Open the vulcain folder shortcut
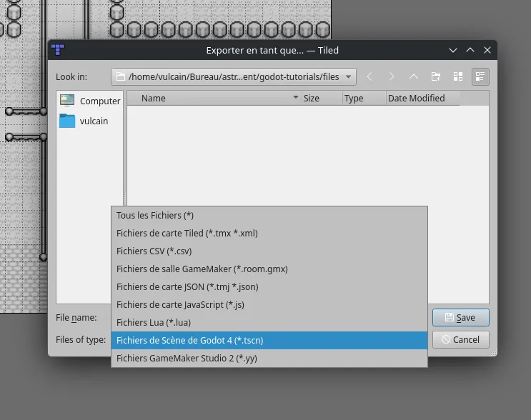 coord(90,121)
